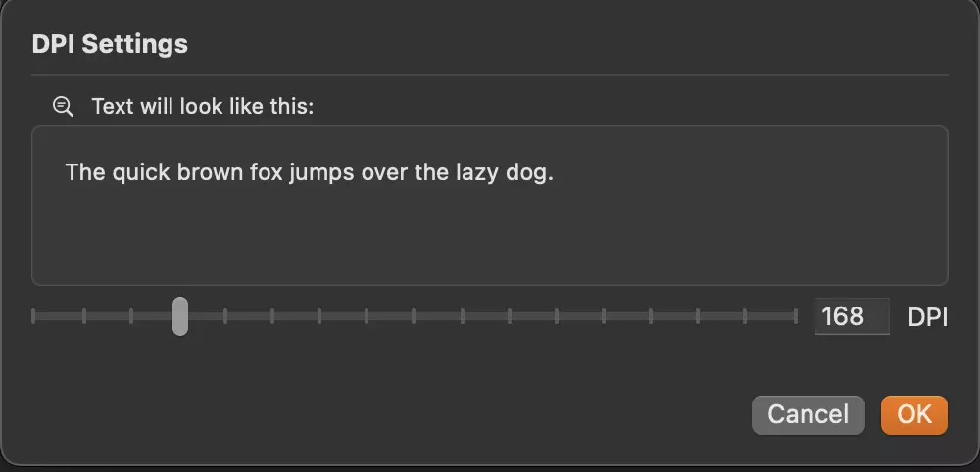Click the "Text will look like this:" label
The height and width of the screenshot is (472, 980).
[x=202, y=107]
